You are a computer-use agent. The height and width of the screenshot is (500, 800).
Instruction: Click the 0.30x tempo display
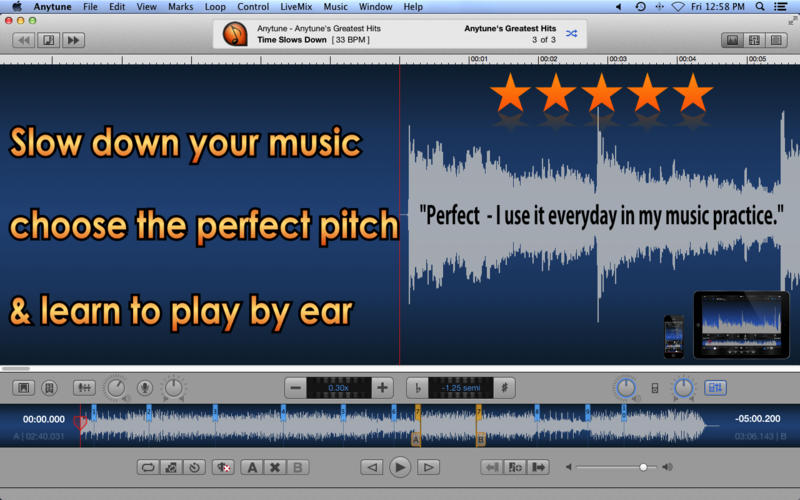[339, 388]
